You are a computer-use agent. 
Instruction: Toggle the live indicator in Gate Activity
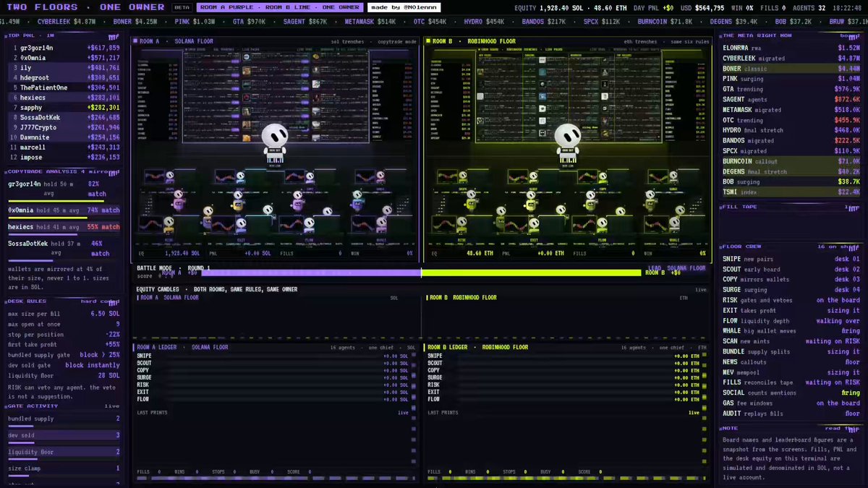(112, 406)
